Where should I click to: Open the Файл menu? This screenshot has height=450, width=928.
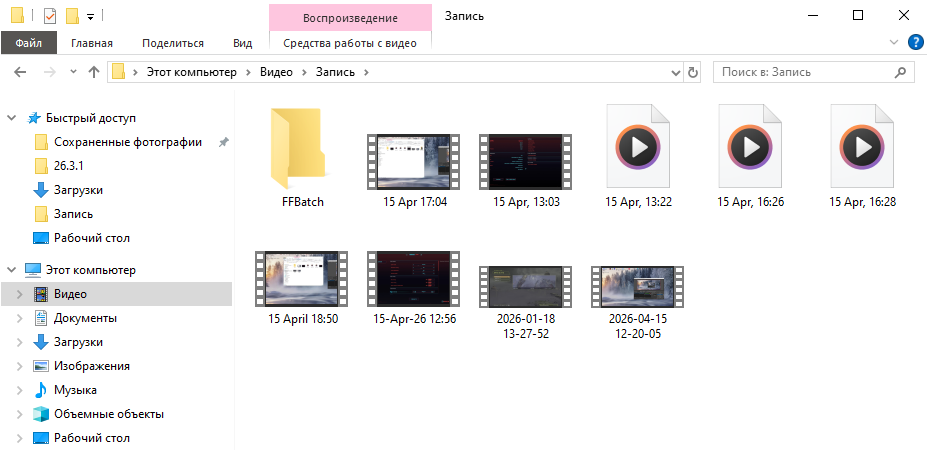[x=28, y=43]
